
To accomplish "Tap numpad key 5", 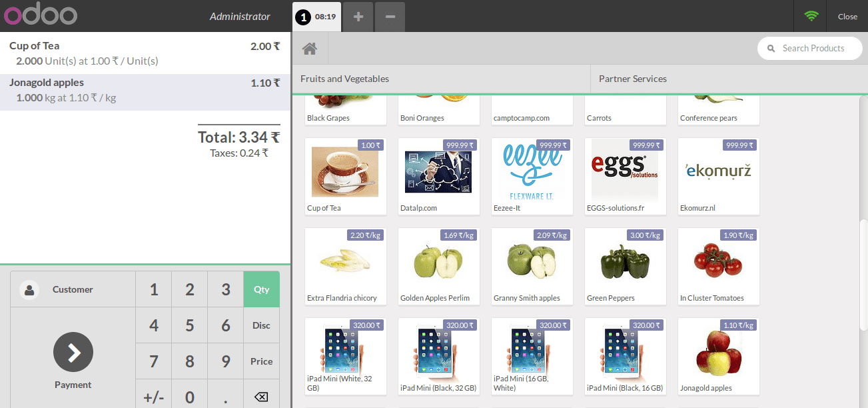I will (190, 325).
